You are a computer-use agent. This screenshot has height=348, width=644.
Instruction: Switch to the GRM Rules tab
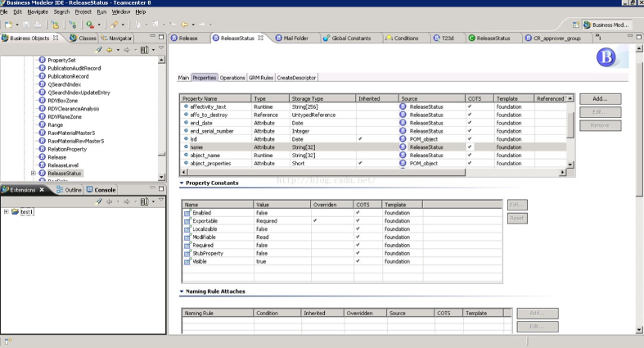pos(261,78)
